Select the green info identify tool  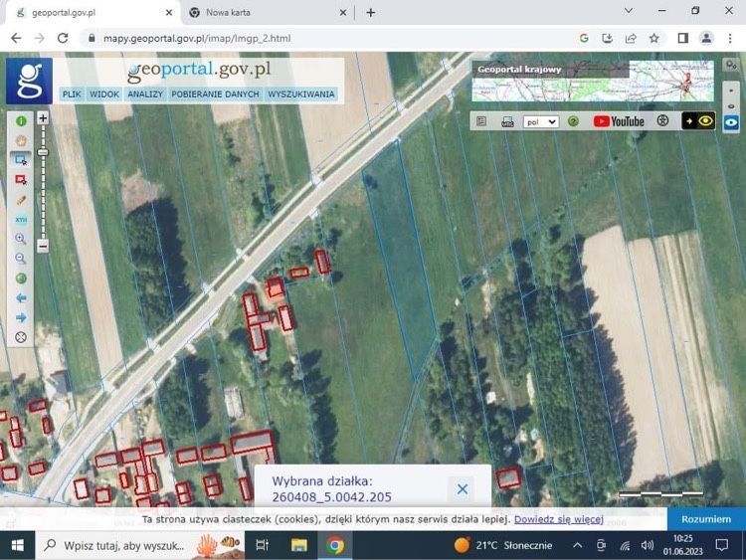point(21,120)
